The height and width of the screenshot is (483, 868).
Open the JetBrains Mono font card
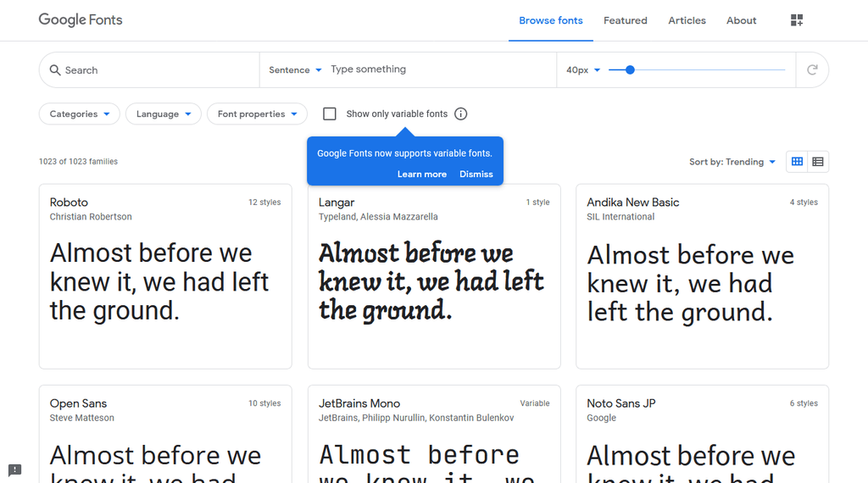click(x=434, y=435)
